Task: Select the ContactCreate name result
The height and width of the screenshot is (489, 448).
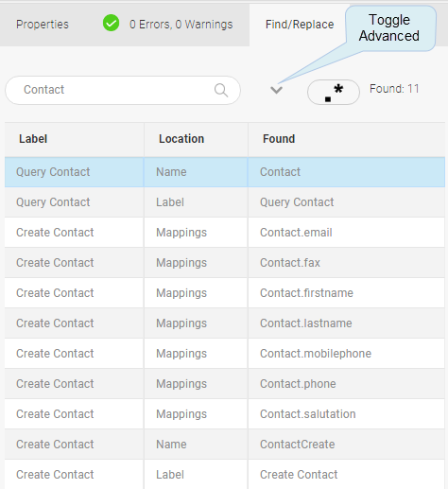Action: (225, 445)
